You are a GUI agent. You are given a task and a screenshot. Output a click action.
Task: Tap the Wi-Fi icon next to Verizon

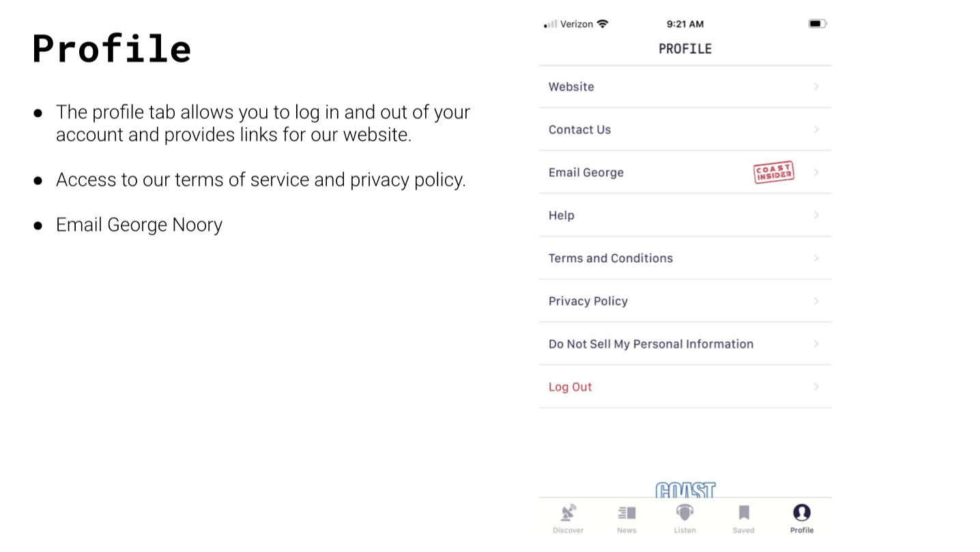point(602,24)
